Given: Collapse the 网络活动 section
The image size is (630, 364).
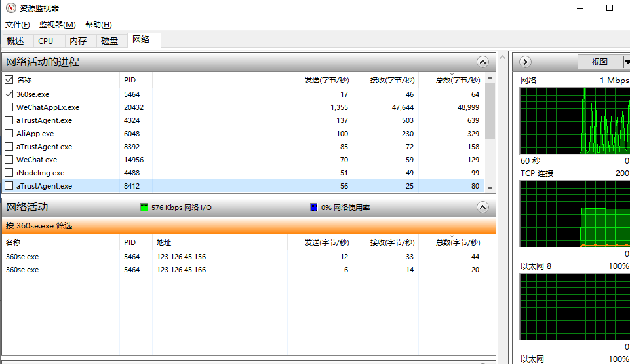Looking at the screenshot, I should (x=482, y=207).
